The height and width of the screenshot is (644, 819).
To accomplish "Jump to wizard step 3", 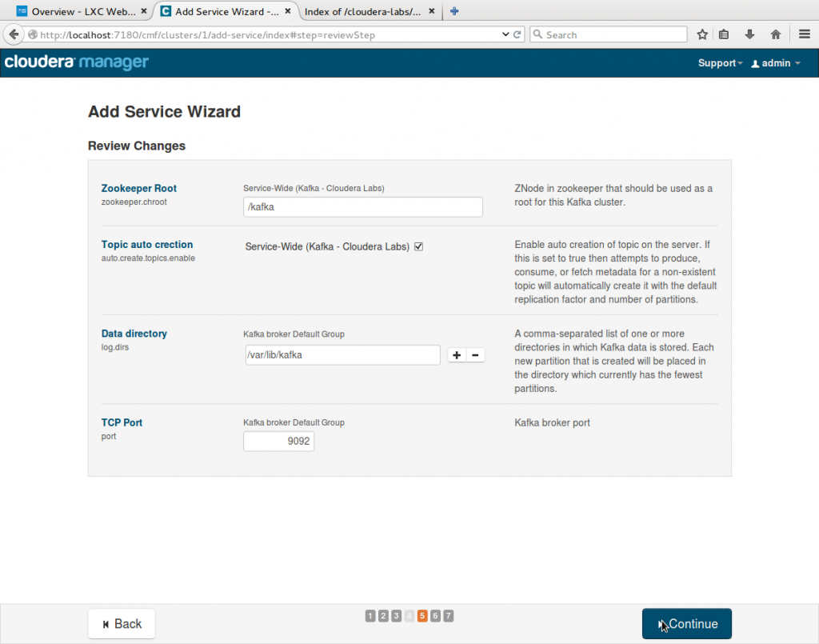I will tap(397, 616).
